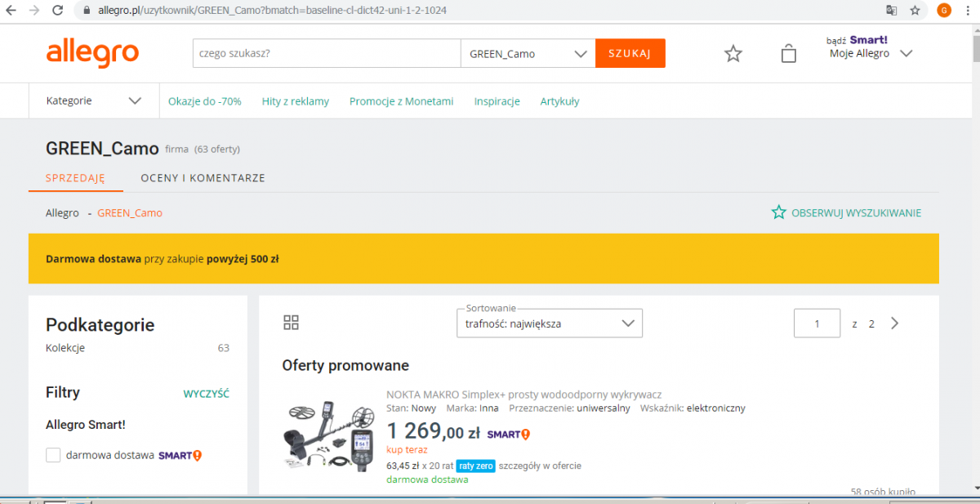The width and height of the screenshot is (980, 504).
Task: Click the green darmowa dostawa offer text
Action: point(427,479)
